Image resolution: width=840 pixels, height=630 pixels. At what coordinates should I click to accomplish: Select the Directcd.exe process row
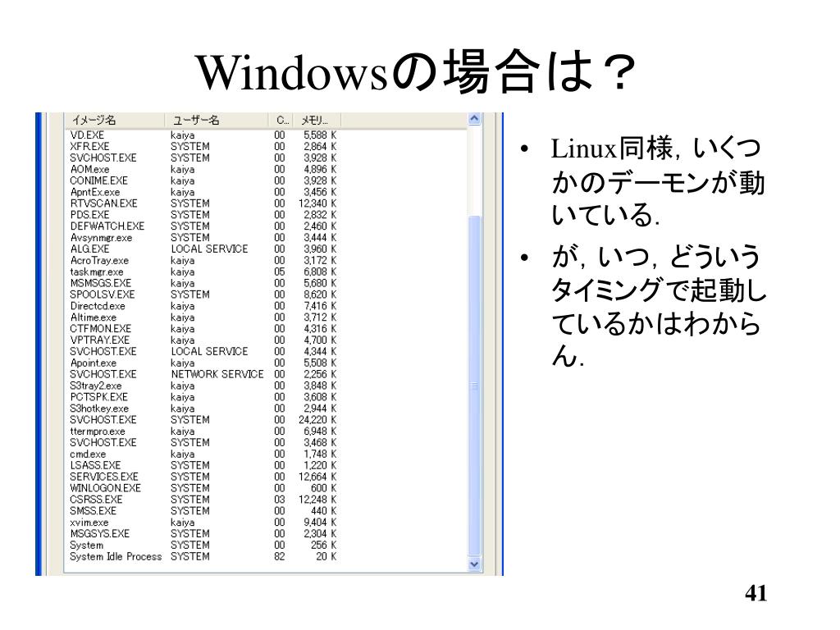[x=203, y=307]
